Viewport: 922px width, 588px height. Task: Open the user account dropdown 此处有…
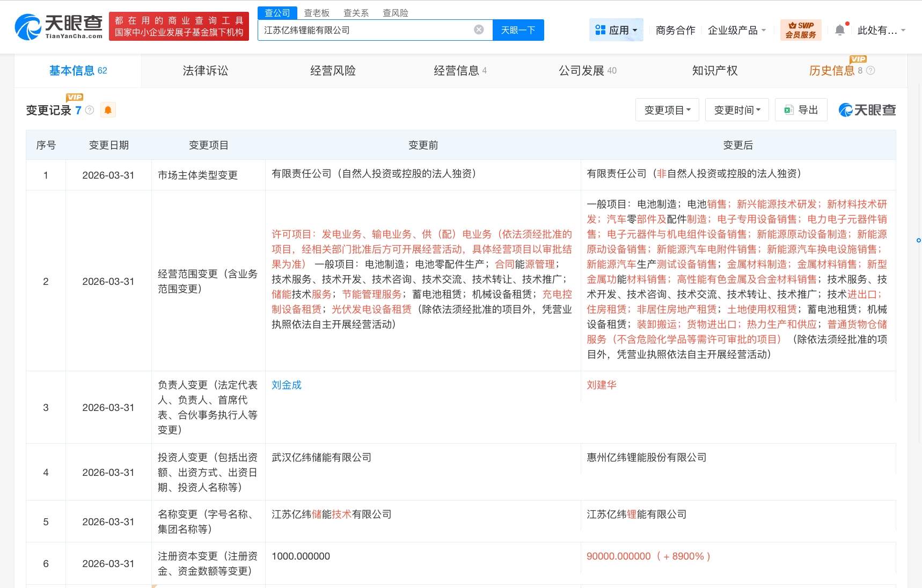(881, 30)
